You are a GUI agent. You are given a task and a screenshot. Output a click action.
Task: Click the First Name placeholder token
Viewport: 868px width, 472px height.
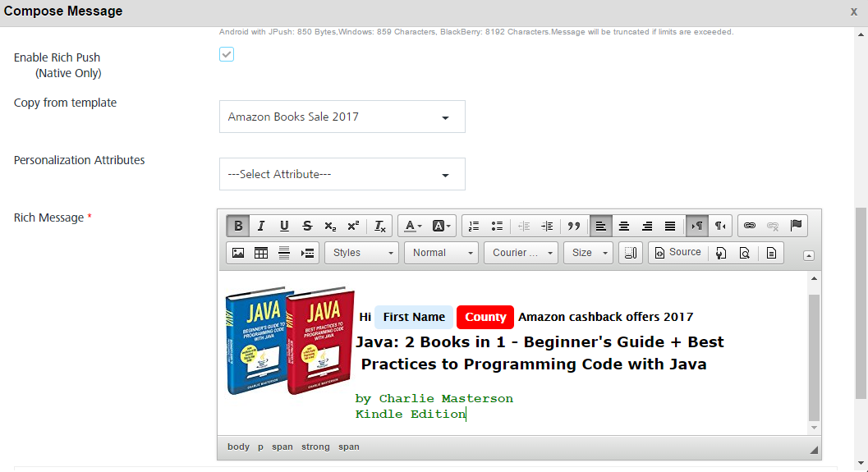click(414, 317)
